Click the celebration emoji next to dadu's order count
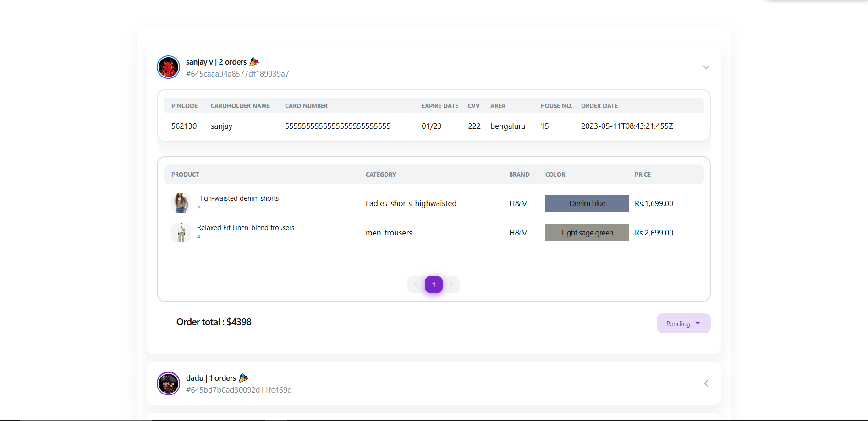Viewport: 868px width, 421px height. [x=244, y=377]
